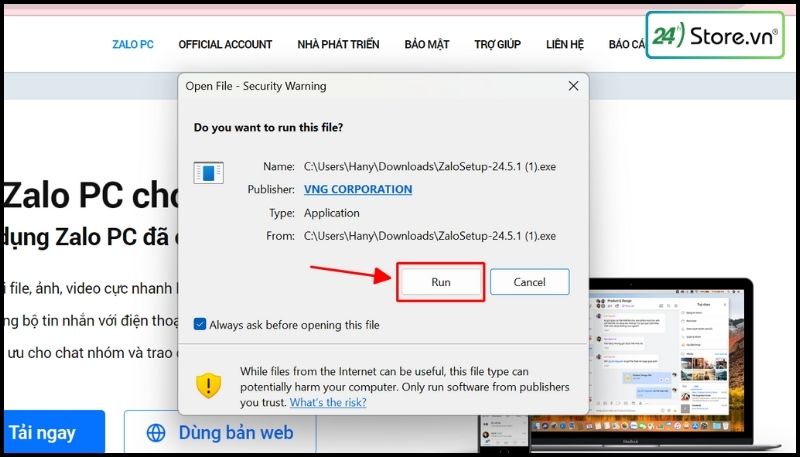Click the From file path text
Image resolution: width=800 pixels, height=457 pixels.
[x=430, y=236]
